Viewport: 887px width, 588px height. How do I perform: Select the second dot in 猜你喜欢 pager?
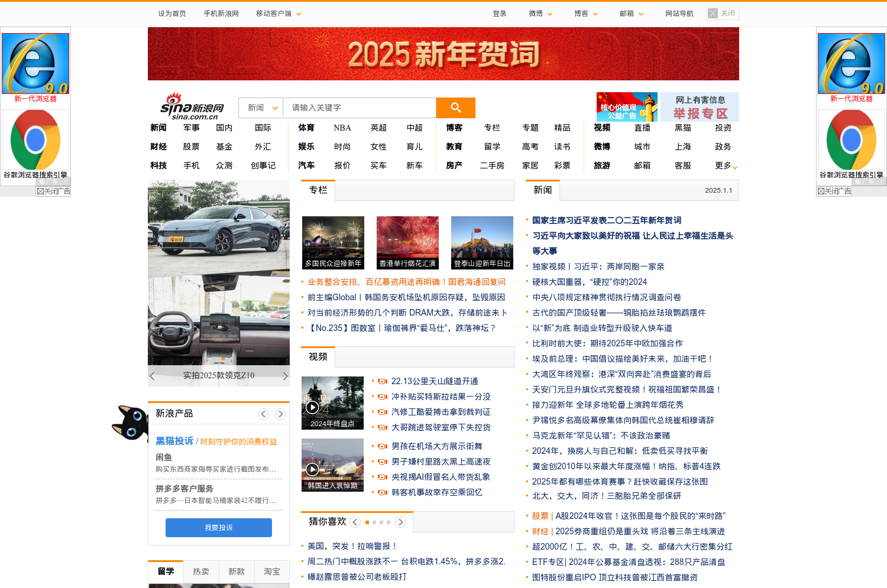(x=374, y=522)
